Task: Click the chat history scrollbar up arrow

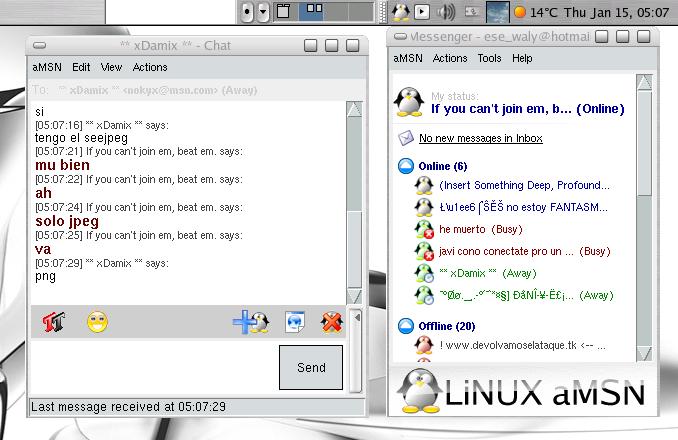Action: (x=354, y=110)
